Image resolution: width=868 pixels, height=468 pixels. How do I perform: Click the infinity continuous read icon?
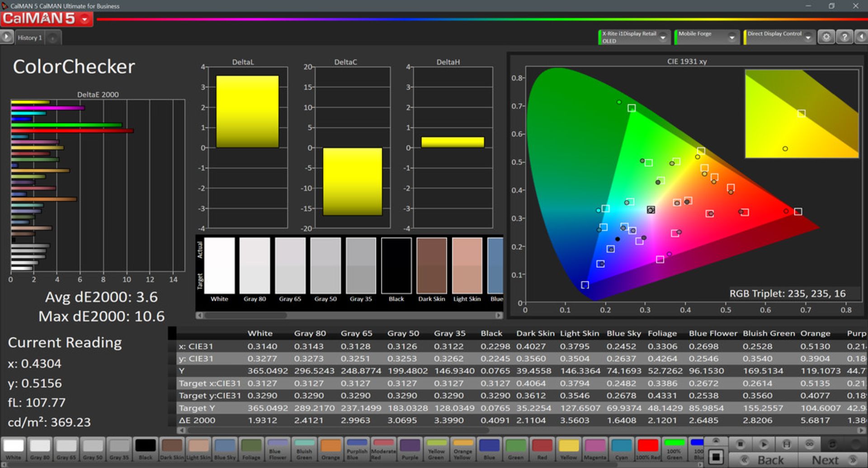pyautogui.click(x=809, y=444)
